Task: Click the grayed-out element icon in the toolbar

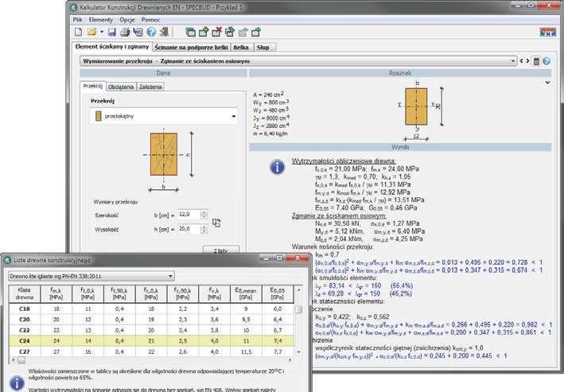Action: coord(243,32)
